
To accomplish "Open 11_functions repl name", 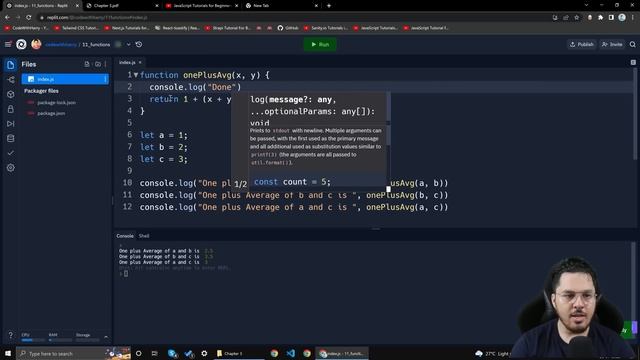I will tap(96, 44).
